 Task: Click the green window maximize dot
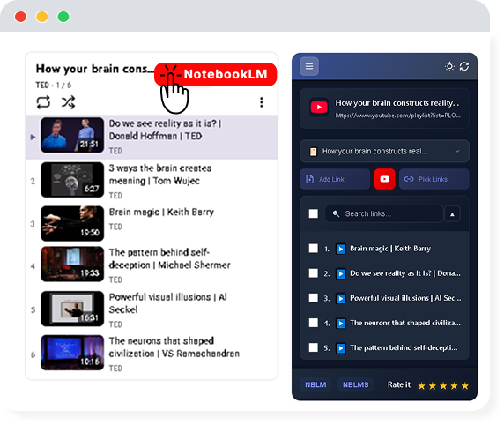tap(63, 17)
